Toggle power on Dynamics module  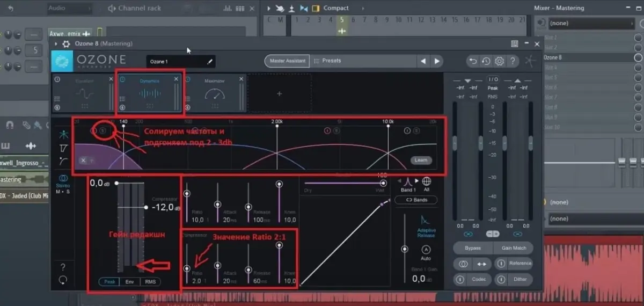click(122, 79)
